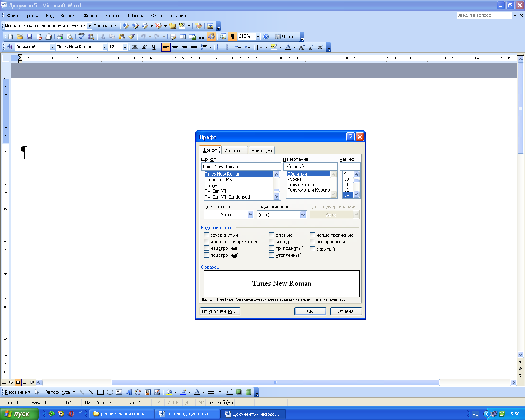
Task: Switch to the Анимация tab
Action: click(x=262, y=151)
